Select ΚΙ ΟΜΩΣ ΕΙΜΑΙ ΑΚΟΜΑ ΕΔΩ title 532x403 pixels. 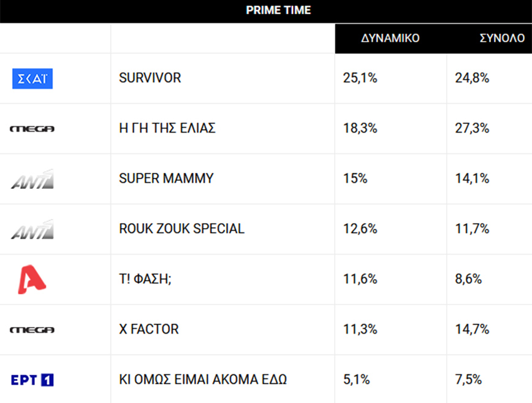click(x=203, y=380)
